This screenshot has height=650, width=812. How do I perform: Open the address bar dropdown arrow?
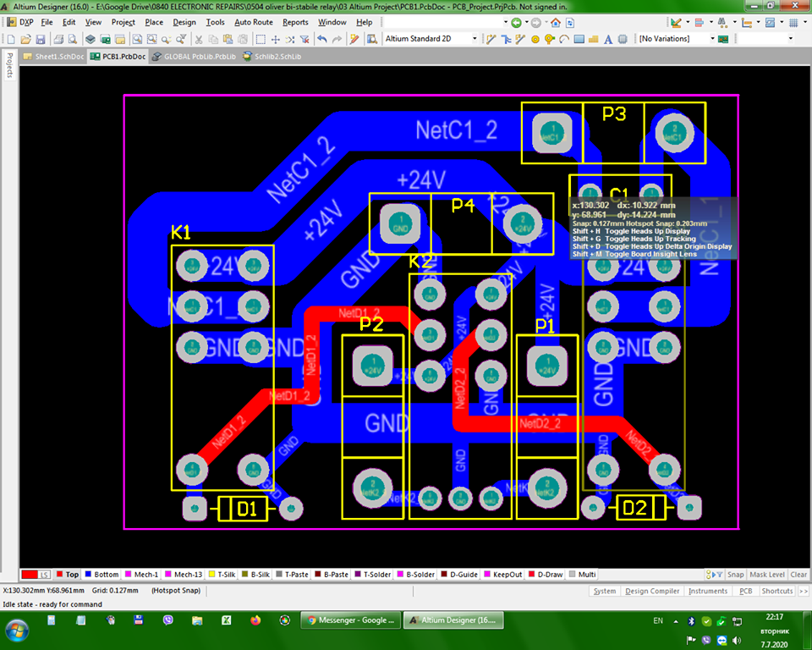[x=506, y=22]
